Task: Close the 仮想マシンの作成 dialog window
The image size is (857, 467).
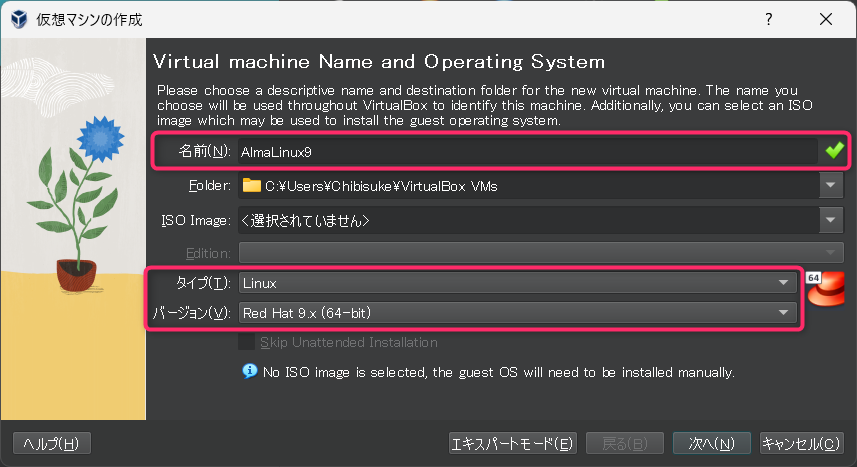Action: (826, 19)
